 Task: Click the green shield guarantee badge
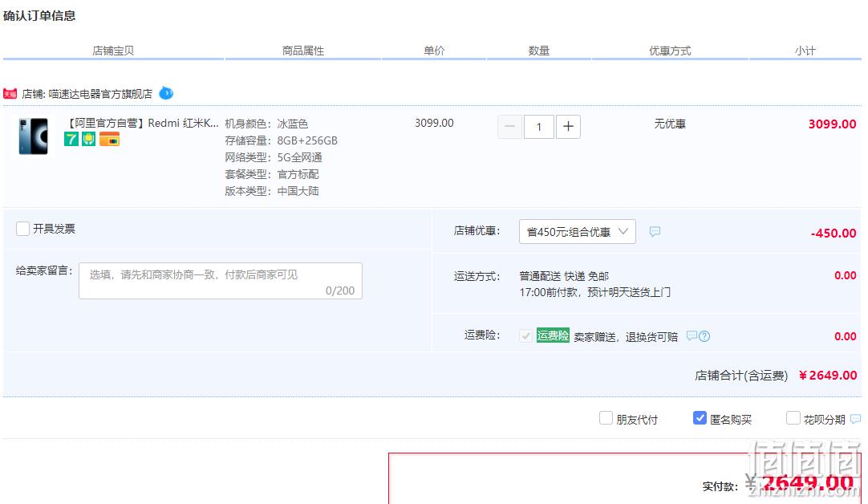(89, 139)
